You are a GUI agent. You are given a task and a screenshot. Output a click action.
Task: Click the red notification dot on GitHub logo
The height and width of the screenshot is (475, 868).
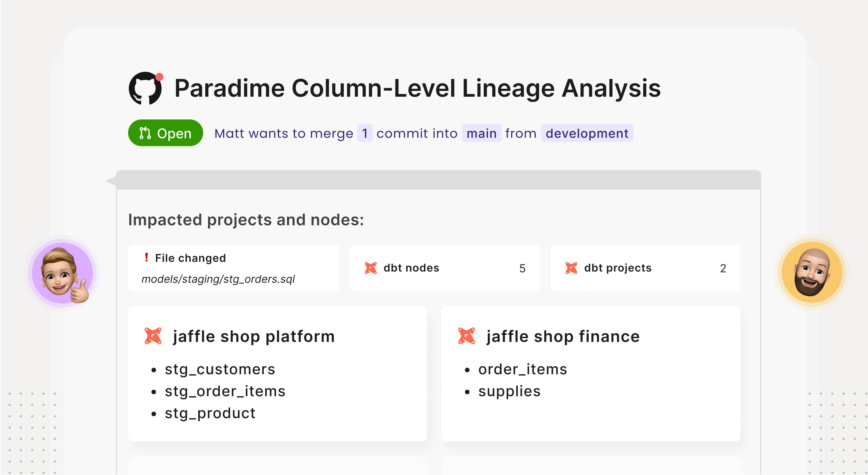coord(160,77)
